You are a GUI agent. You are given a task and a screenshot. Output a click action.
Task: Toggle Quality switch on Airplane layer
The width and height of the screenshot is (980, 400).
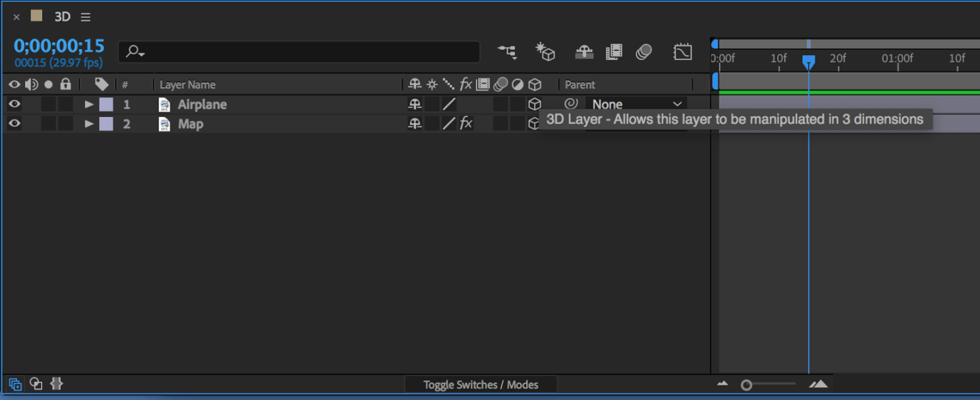pos(449,104)
